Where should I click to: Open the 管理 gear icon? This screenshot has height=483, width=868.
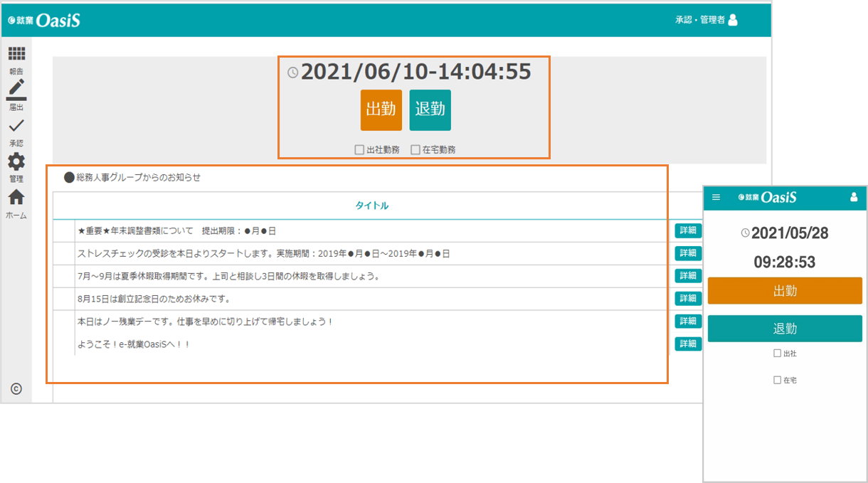click(x=16, y=161)
